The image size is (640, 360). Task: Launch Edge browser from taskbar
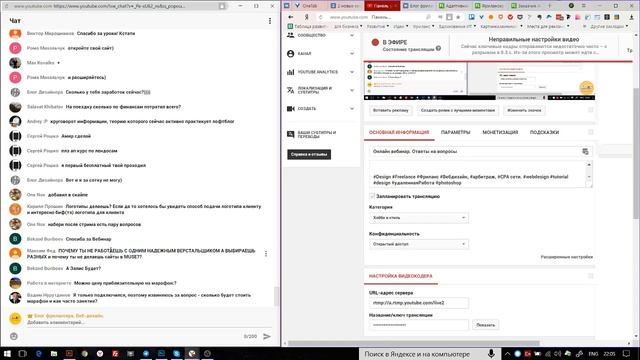pyautogui.click(x=39, y=353)
